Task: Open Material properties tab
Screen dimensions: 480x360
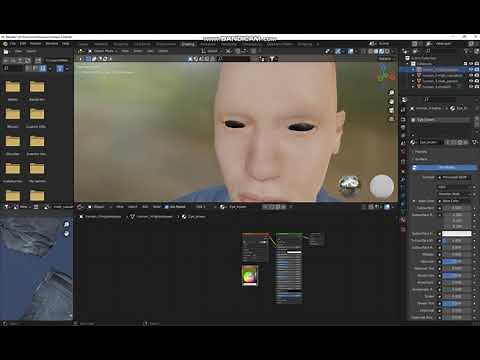Action: tap(403, 220)
